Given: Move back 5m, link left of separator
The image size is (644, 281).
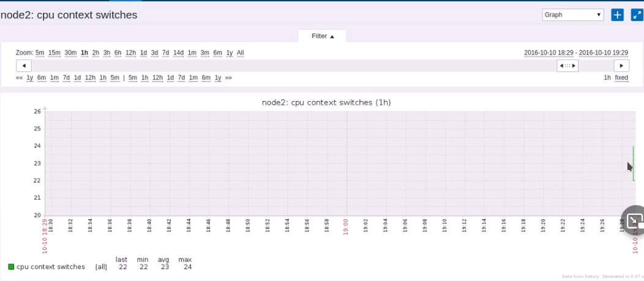Looking at the screenshot, I should (x=115, y=78).
